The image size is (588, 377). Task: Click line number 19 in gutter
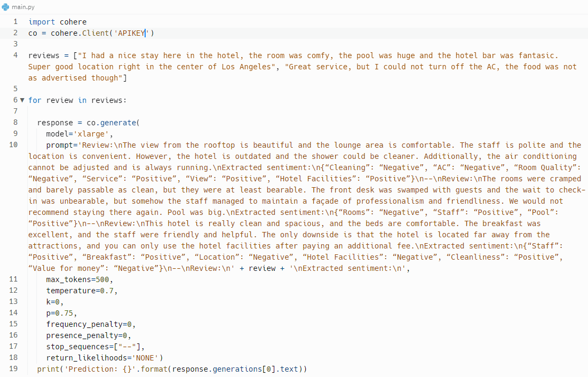click(13, 369)
